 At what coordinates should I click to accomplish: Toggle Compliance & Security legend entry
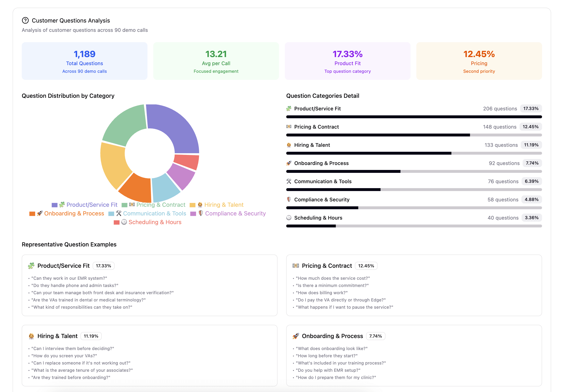tap(235, 213)
